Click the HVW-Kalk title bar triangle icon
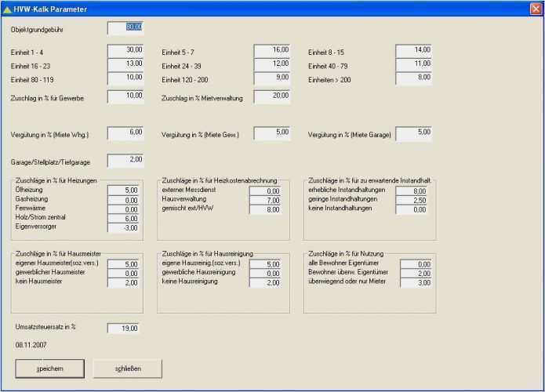 click(x=7, y=9)
